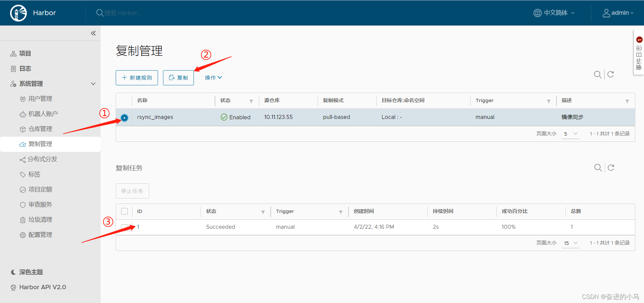Image resolution: width=644 pixels, height=303 pixels.
Task: Click the Enabled status cell
Action: (235, 117)
